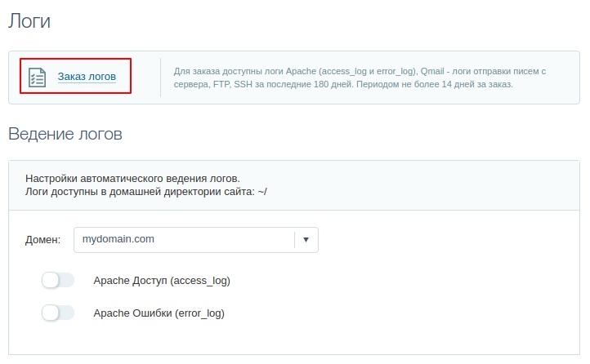Click the Apache Ошибки (error_log) label text

pyautogui.click(x=159, y=313)
